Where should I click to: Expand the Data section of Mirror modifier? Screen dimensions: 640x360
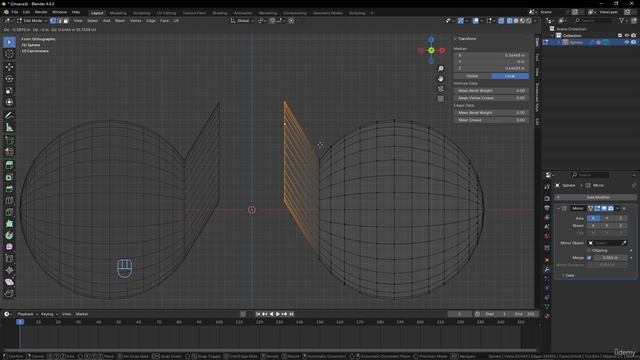[568, 275]
